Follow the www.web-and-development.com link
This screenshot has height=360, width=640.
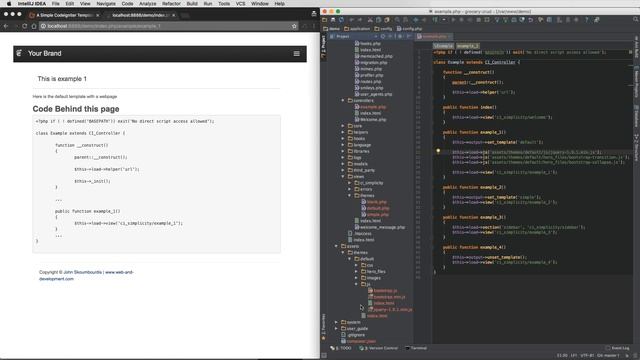86,276
